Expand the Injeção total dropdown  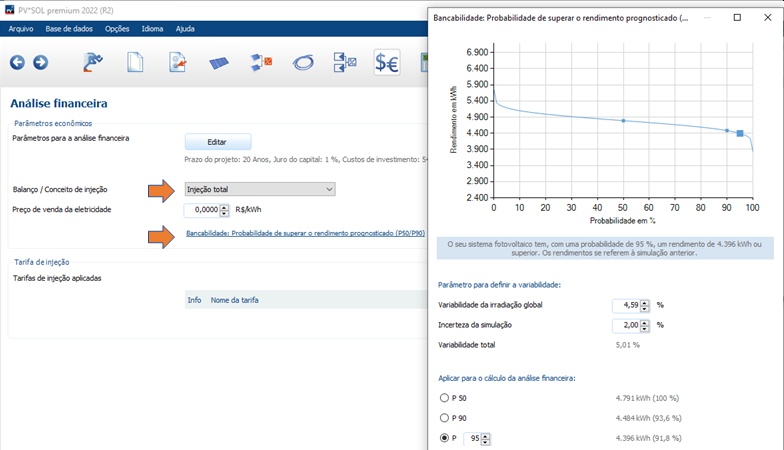point(260,189)
